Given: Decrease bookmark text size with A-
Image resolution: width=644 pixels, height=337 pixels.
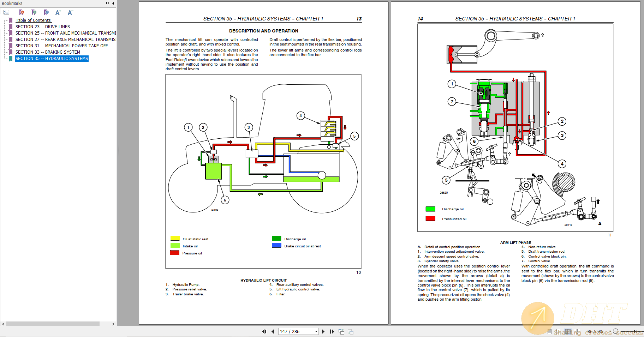Looking at the screenshot, I should tap(70, 12).
